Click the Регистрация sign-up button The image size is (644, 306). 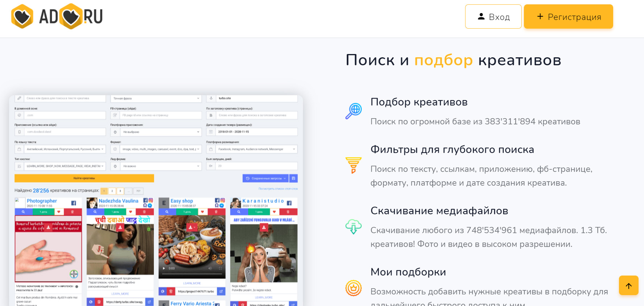(x=569, y=17)
